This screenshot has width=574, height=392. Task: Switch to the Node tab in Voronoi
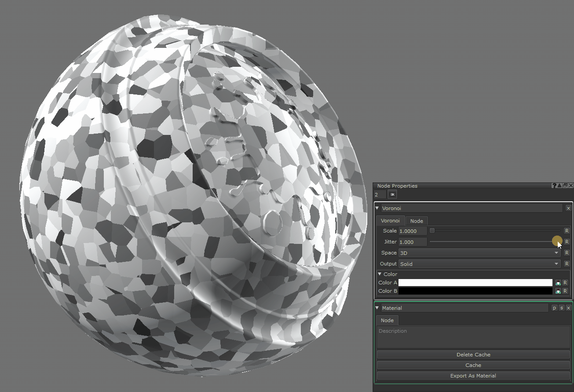click(416, 221)
